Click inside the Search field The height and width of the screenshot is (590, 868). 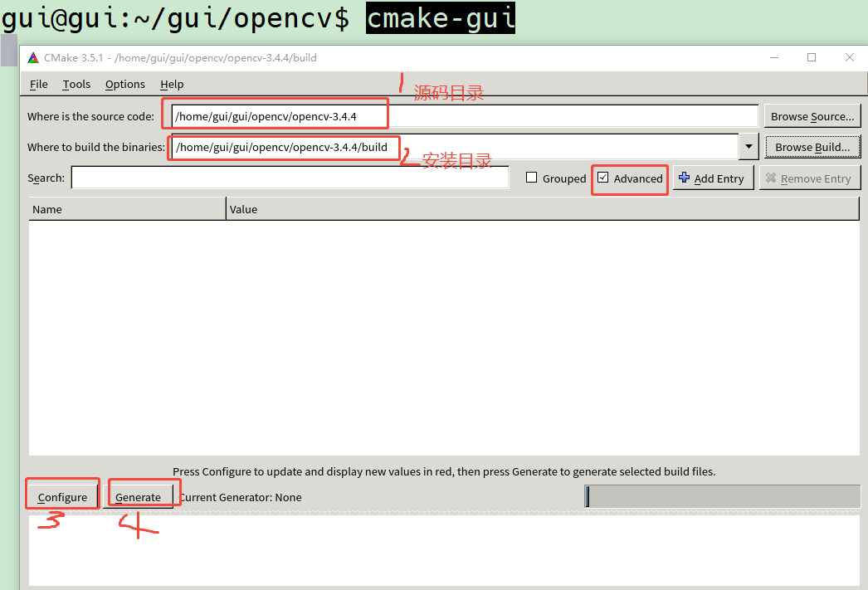pos(290,178)
